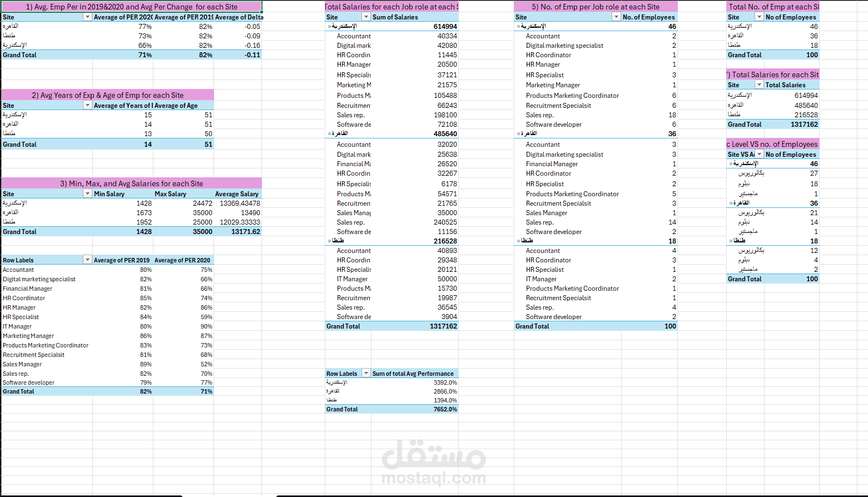Collapse الإسكندرية group showing 46 in Emp per Job role table
The width and height of the screenshot is (868, 497).
click(518, 27)
